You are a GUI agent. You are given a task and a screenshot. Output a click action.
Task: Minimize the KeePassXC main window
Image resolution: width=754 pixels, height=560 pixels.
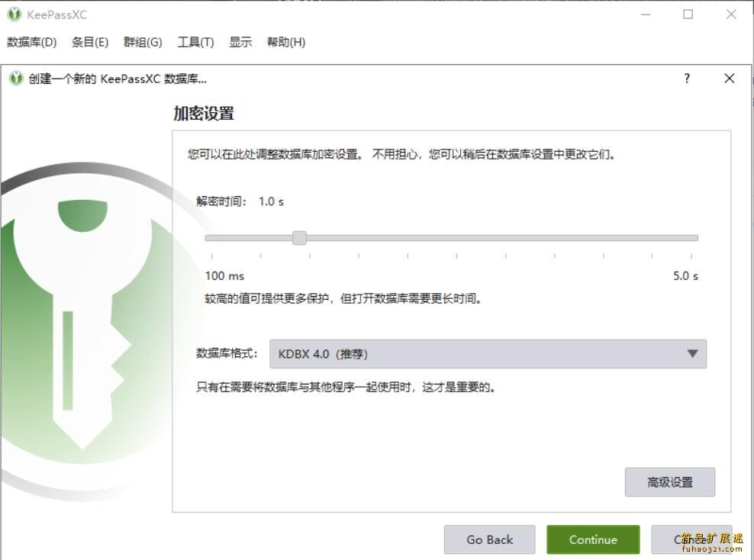pyautogui.click(x=646, y=14)
